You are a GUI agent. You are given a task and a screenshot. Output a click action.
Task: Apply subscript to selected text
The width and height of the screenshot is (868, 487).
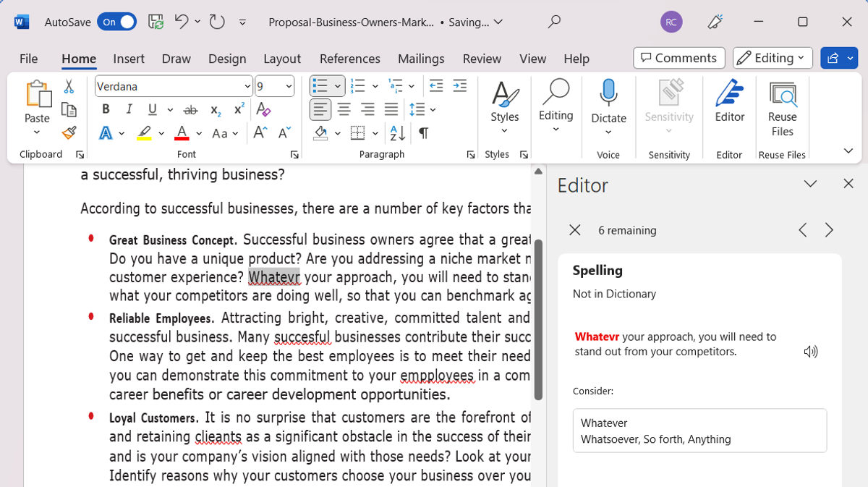click(x=214, y=109)
